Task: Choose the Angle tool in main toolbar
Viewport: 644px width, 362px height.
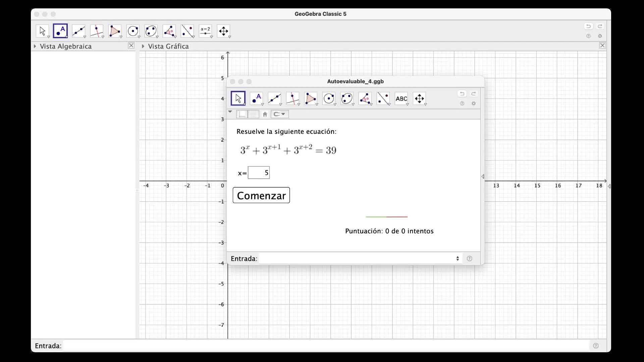Action: pos(169,31)
